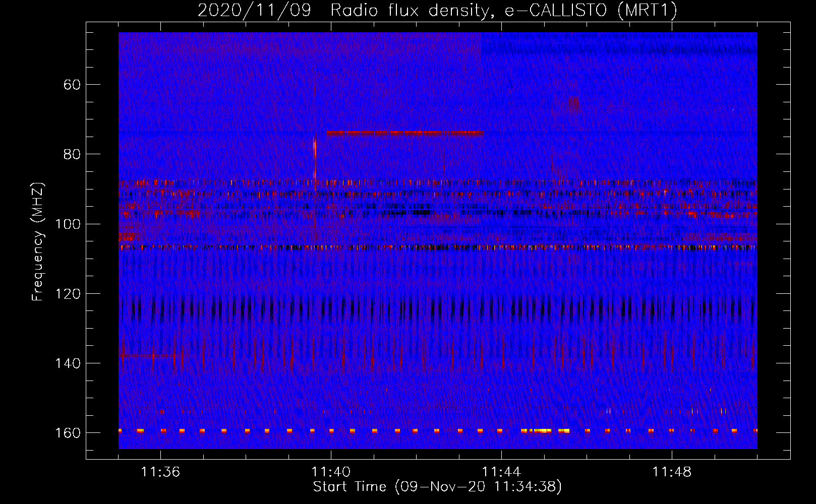Click the 100 MHz axis tick label
816x504 pixels.
[68, 224]
